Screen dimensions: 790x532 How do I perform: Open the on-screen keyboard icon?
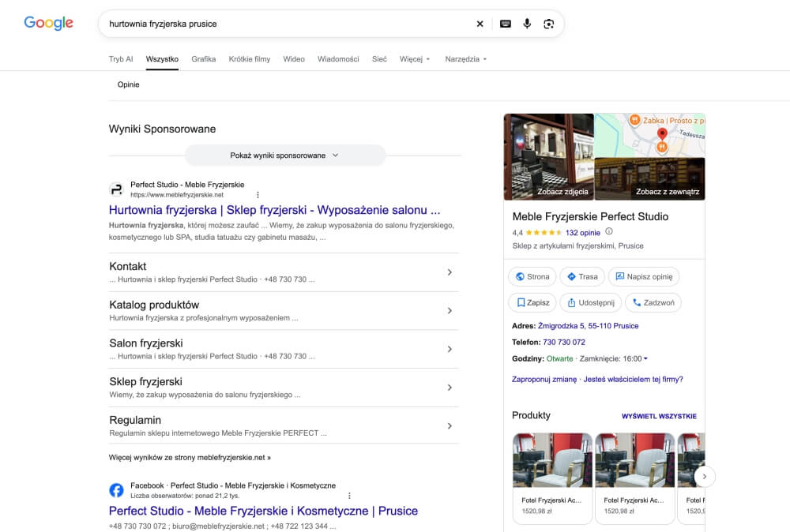tap(506, 24)
